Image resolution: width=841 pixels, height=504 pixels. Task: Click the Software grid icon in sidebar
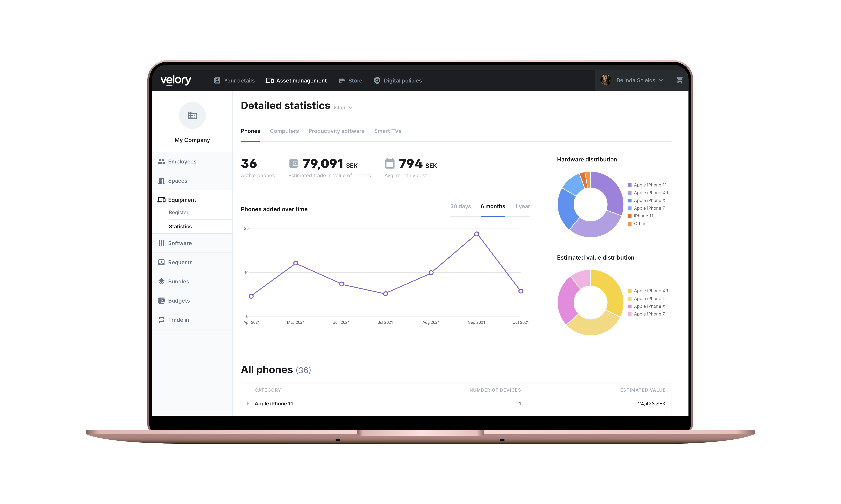pyautogui.click(x=161, y=243)
